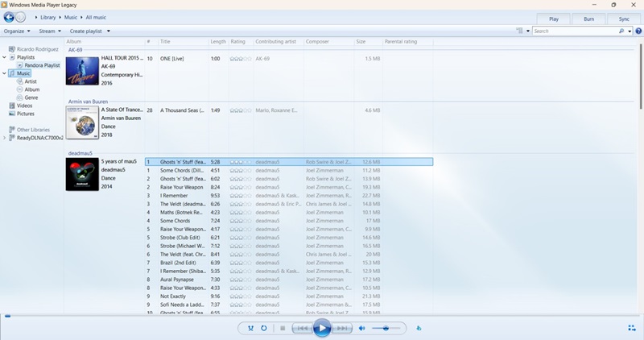The image size is (644, 340).
Task: Sort by the Composer column header
Action: click(x=317, y=42)
